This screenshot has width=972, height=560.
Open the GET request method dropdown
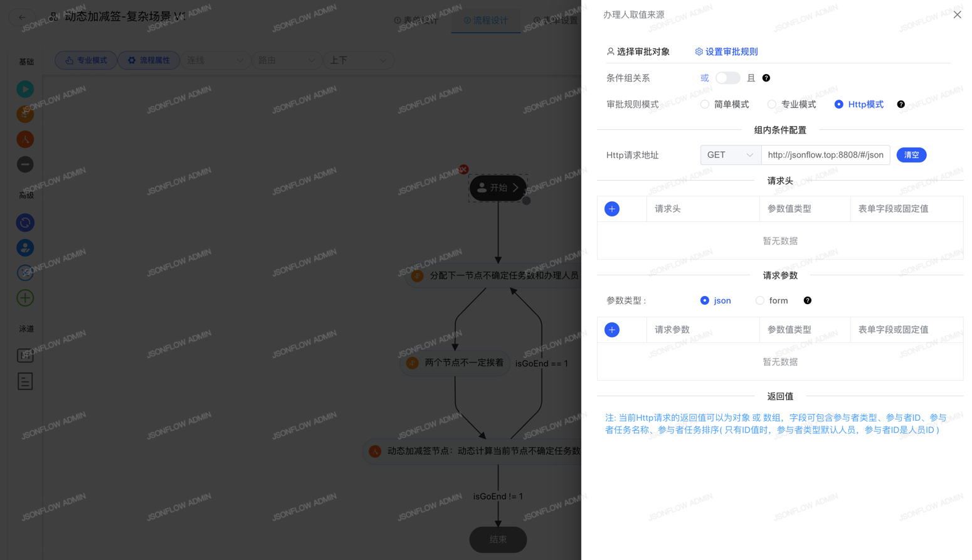point(730,155)
